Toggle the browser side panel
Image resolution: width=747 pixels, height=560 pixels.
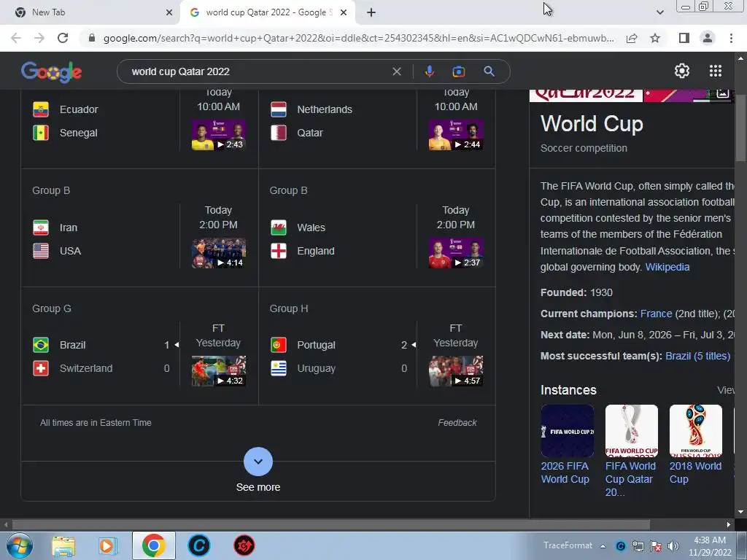coord(684,38)
